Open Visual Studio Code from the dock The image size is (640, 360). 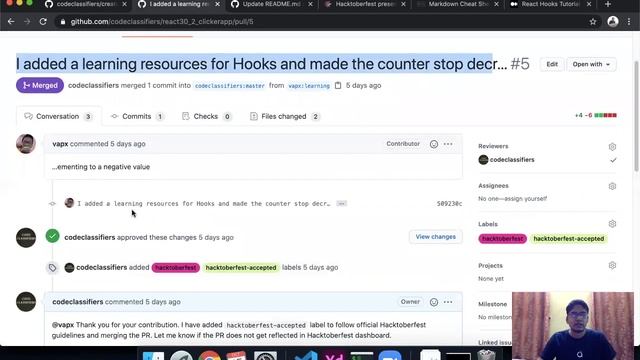[306, 355]
